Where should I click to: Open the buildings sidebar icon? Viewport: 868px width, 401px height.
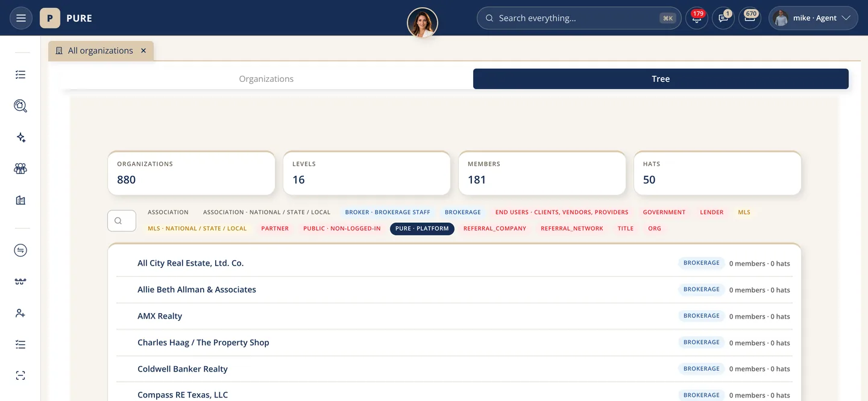[x=20, y=200]
